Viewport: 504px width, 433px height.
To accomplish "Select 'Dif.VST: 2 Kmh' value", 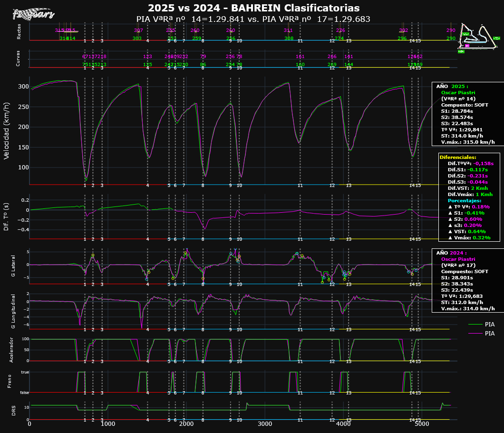I will tap(468, 188).
